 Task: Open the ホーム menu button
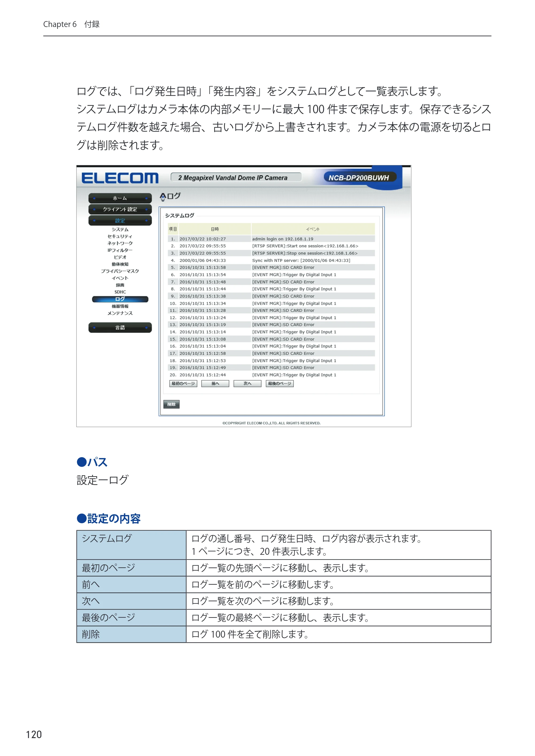120,198
